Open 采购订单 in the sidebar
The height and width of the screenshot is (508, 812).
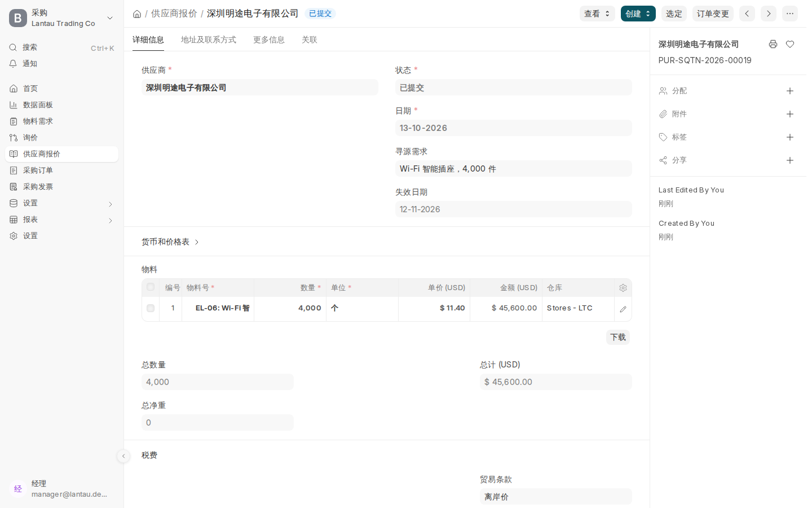tap(62, 170)
